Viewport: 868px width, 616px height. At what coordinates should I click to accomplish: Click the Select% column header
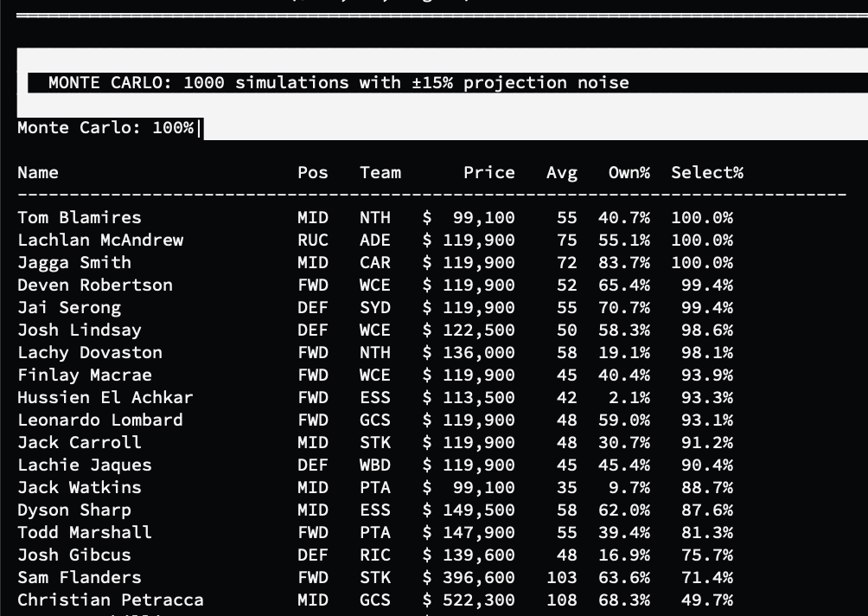tap(706, 173)
